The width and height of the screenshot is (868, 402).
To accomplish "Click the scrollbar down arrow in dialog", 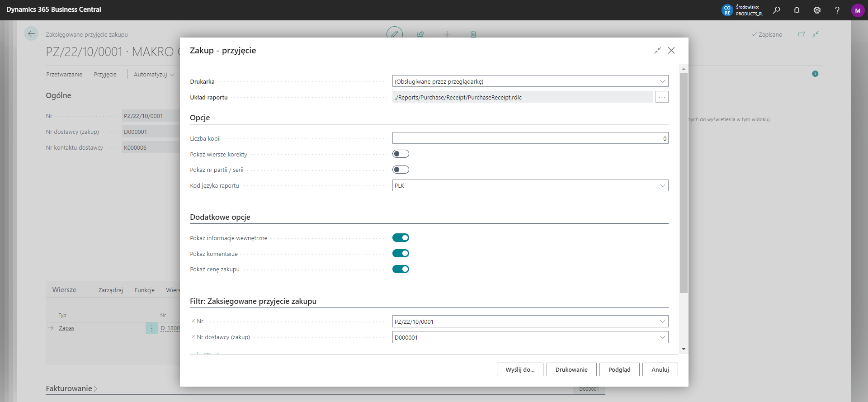I will (684, 349).
